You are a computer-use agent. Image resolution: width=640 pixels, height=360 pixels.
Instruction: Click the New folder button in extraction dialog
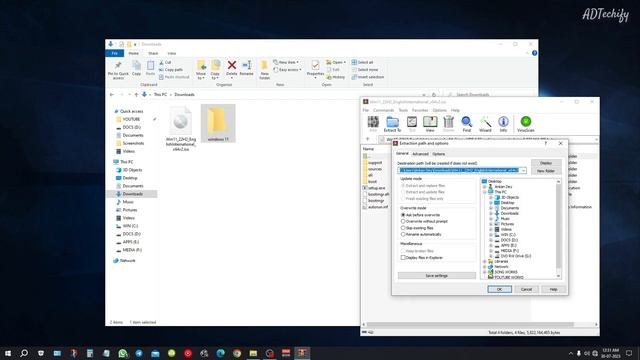(546, 171)
